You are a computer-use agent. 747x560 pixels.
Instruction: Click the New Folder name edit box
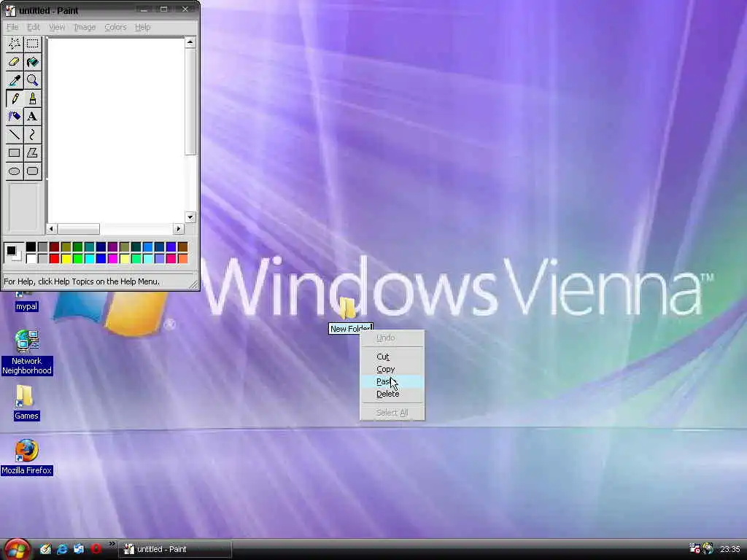[351, 329]
